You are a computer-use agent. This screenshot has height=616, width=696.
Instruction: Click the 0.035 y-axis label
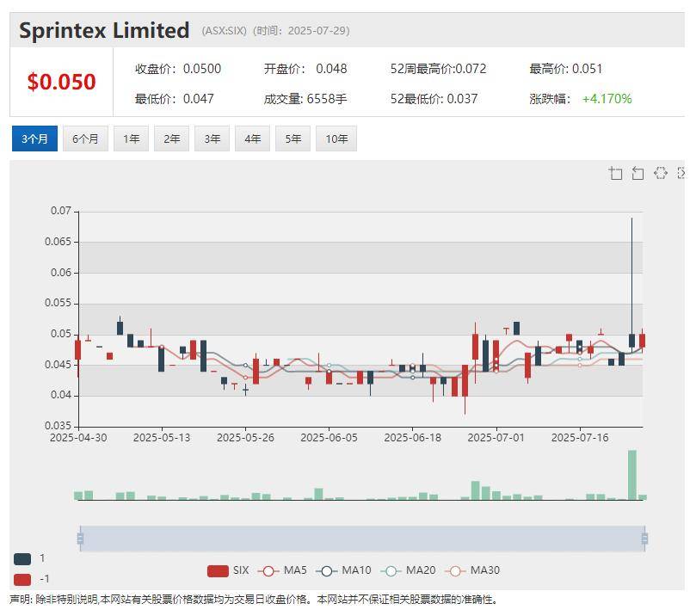pos(59,426)
